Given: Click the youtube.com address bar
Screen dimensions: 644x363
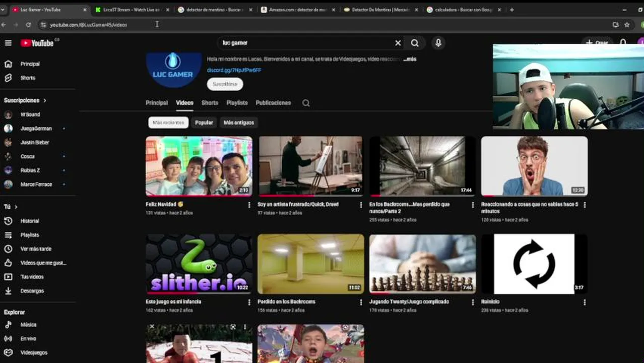Looking at the screenshot, I should coord(323,24).
